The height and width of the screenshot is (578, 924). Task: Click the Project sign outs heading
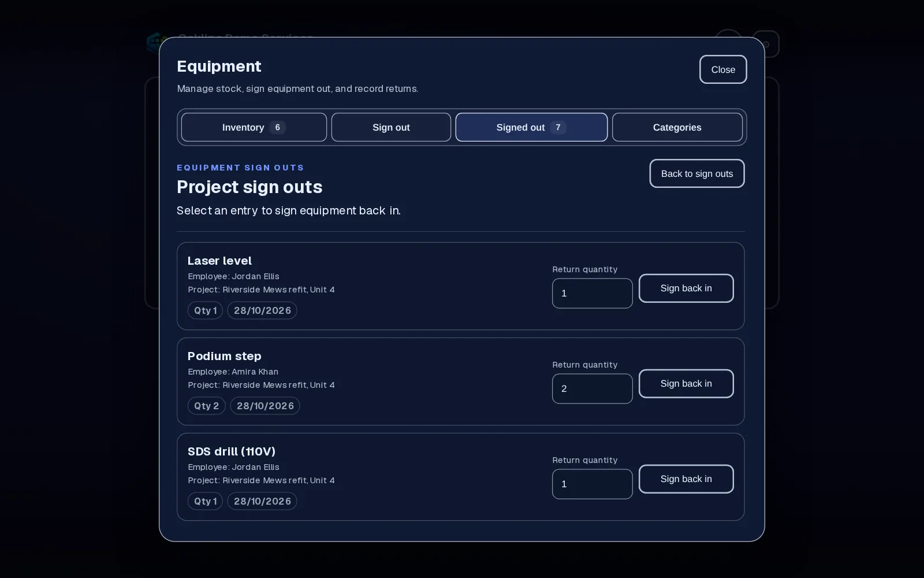[x=249, y=187]
